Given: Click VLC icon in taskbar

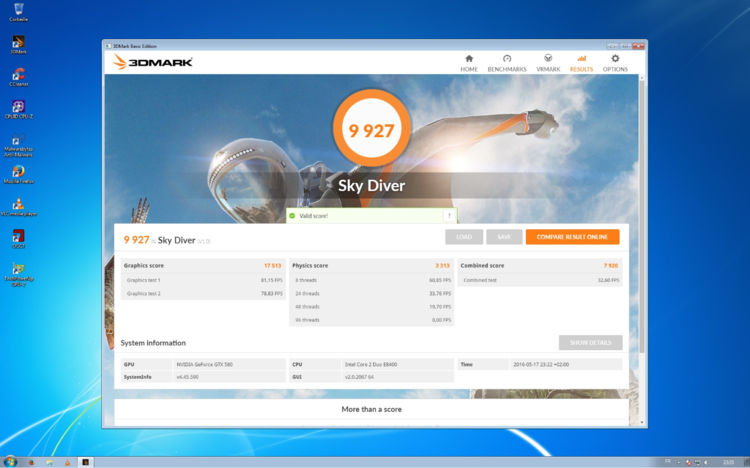Looking at the screenshot, I should coord(67,462).
